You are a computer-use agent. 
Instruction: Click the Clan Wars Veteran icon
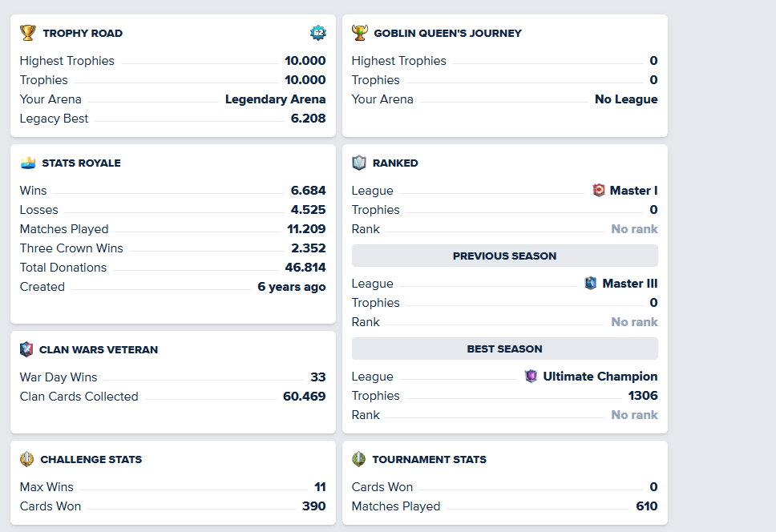pyautogui.click(x=26, y=349)
